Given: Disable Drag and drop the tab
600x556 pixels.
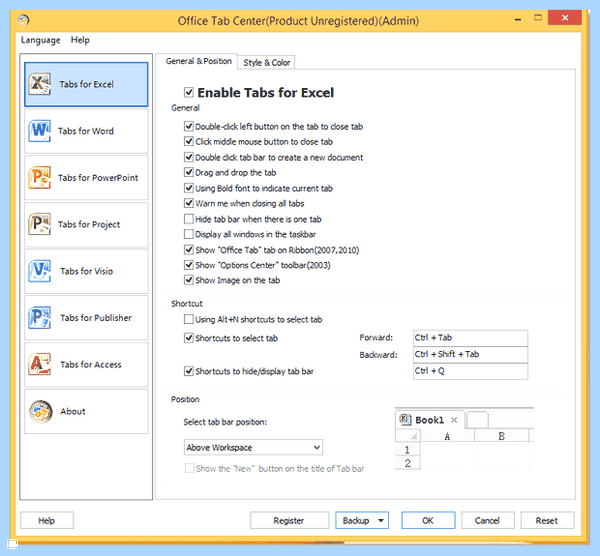Looking at the screenshot, I should tap(189, 173).
